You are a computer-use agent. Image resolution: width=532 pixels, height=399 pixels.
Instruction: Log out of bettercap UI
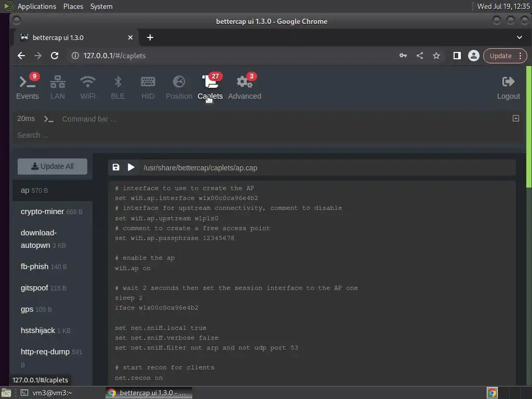pyautogui.click(x=508, y=87)
